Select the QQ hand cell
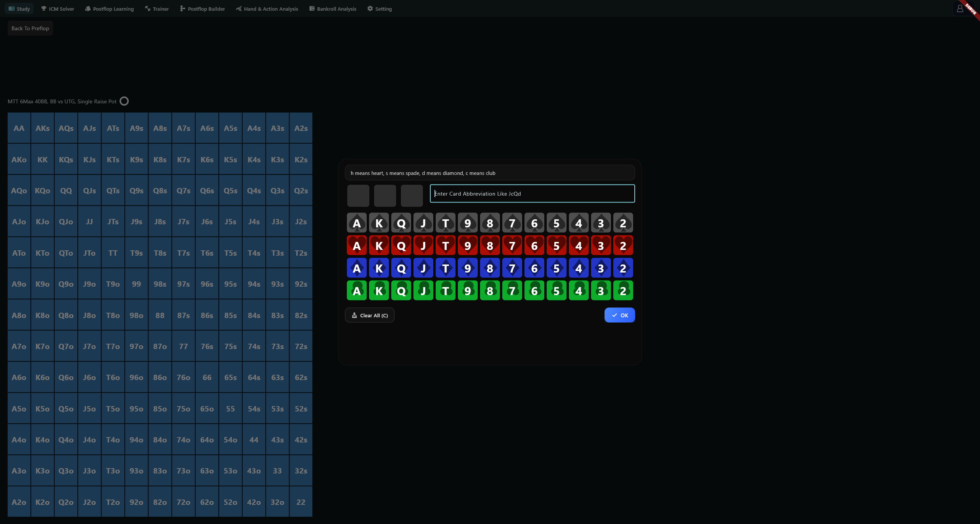Image resolution: width=980 pixels, height=524 pixels. (66, 191)
